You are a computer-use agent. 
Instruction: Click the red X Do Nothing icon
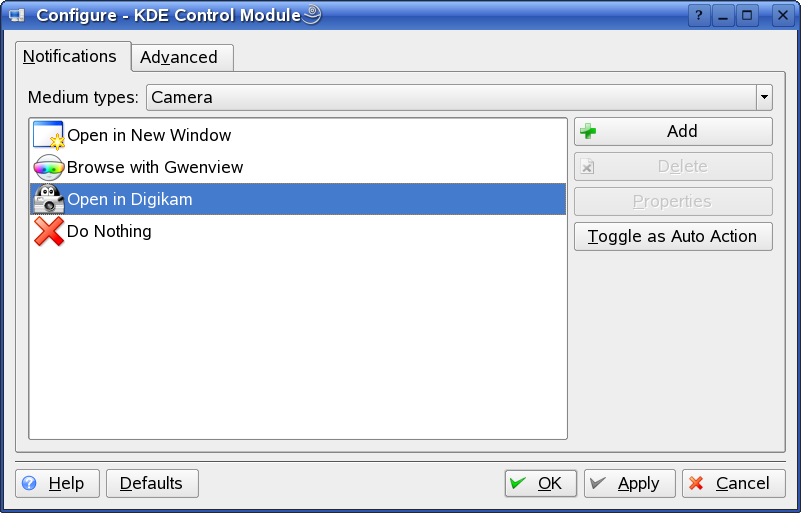pyautogui.click(x=48, y=231)
